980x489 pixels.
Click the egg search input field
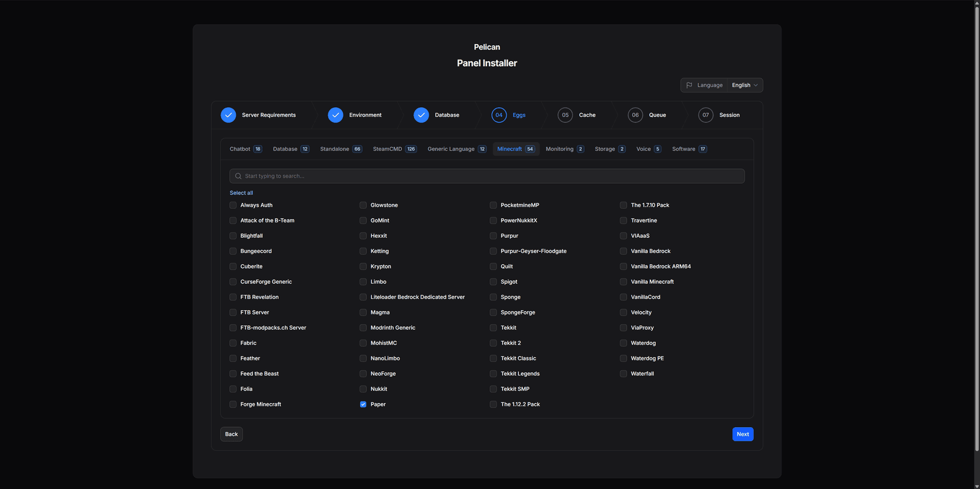coord(487,176)
